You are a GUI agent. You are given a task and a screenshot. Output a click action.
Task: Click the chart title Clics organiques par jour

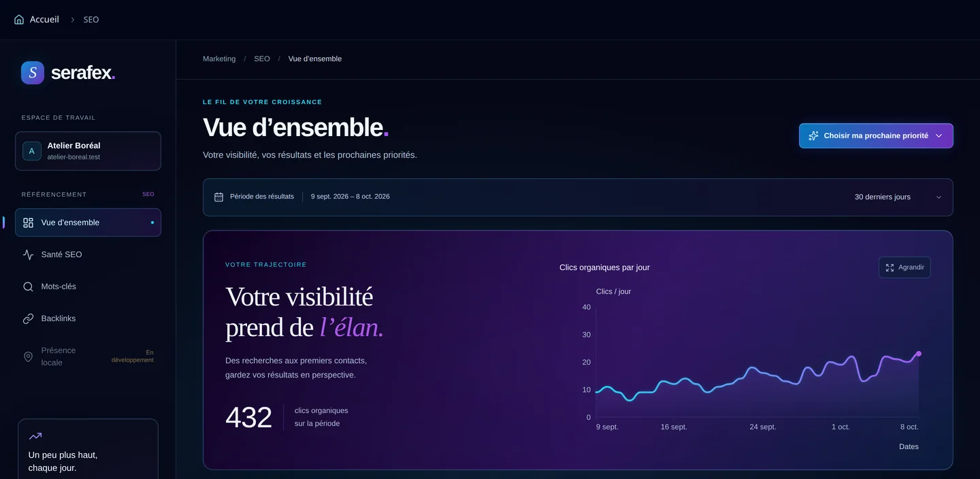tap(604, 267)
